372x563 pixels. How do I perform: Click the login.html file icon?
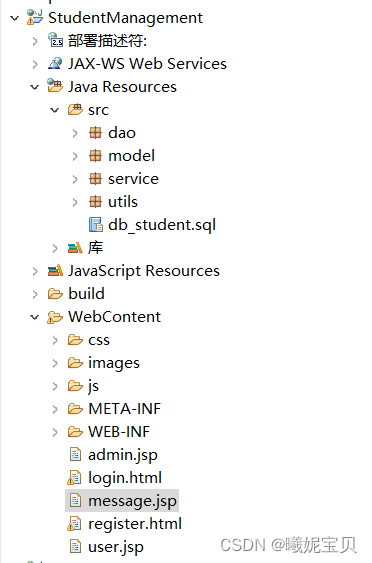[x=74, y=478]
